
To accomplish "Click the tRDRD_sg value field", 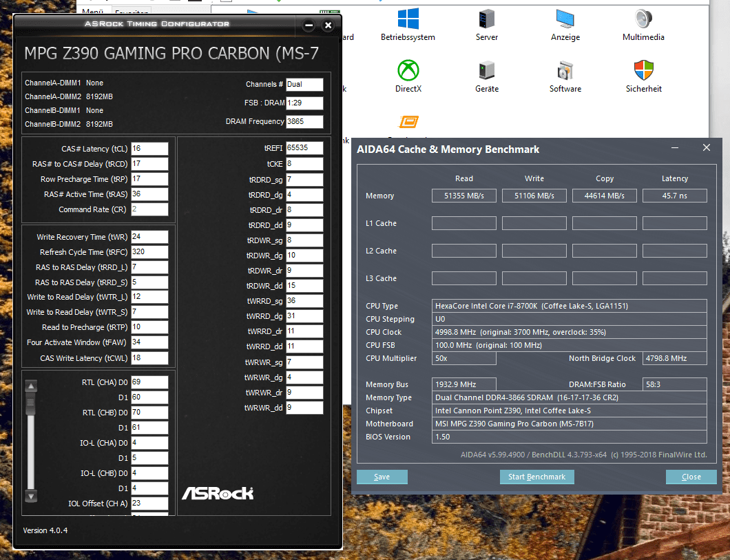I will [x=304, y=180].
